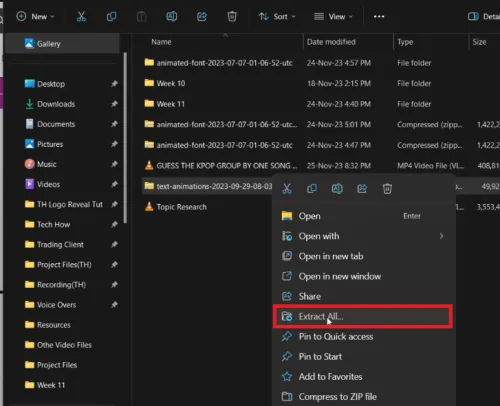Image resolution: width=500 pixels, height=406 pixels.
Task: Click the Rename icon in the top toolbar
Action: click(172, 16)
